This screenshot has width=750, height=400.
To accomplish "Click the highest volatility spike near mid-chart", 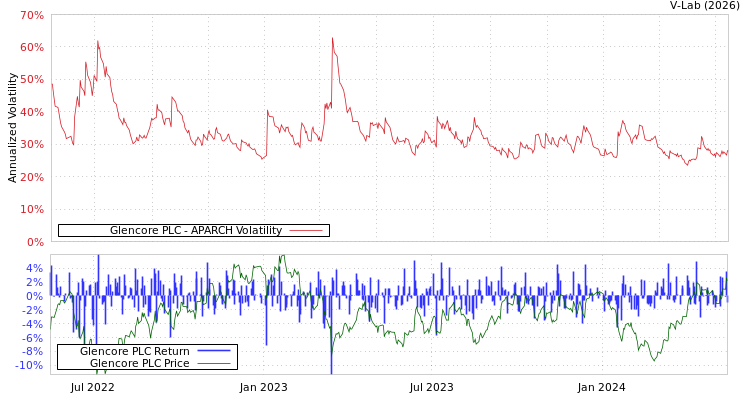I will point(332,40).
